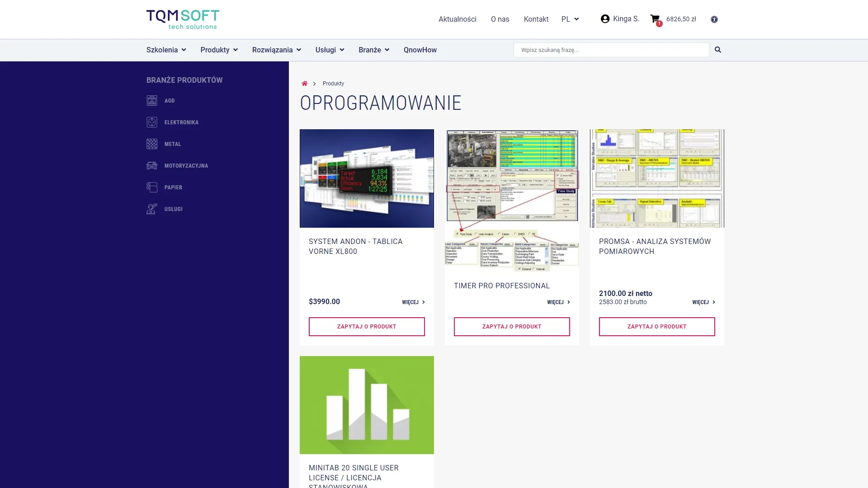
Task: Open the O nas page
Action: 500,19
